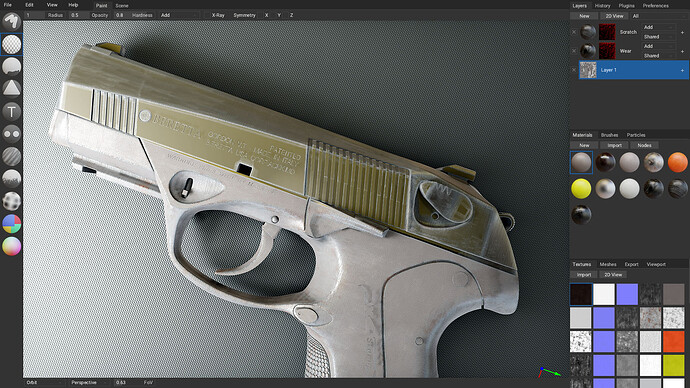Switch to the Brushes tab
The width and height of the screenshot is (690, 388).
(609, 135)
